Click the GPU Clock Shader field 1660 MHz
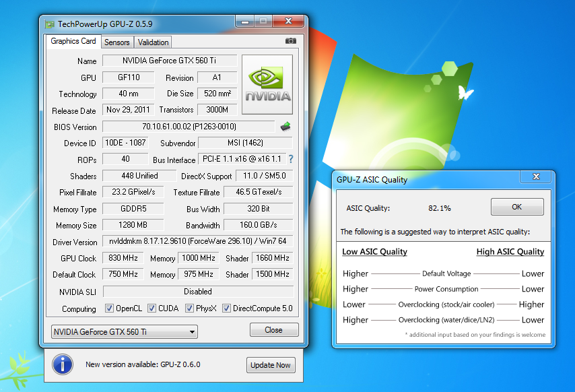The height and width of the screenshot is (392, 575). pos(273,258)
